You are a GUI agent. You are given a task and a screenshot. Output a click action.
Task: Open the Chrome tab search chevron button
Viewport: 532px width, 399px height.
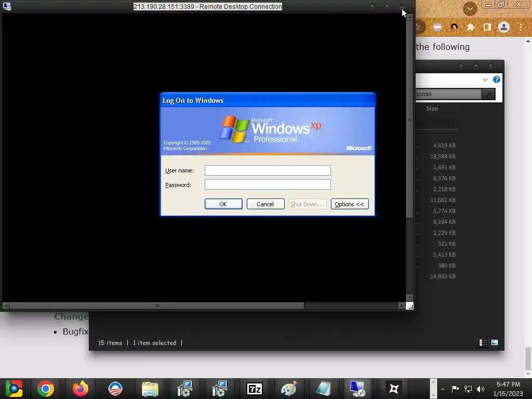470,8
